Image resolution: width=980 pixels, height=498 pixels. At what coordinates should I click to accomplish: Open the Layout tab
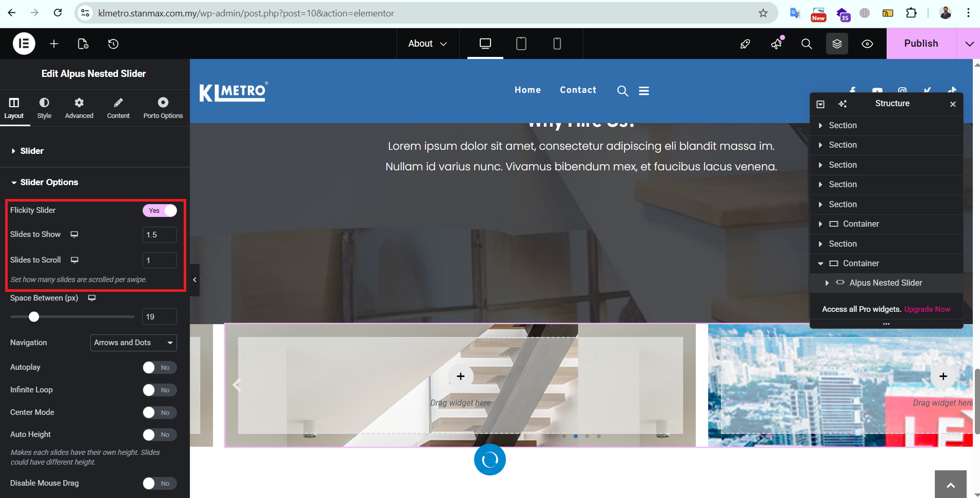14,108
